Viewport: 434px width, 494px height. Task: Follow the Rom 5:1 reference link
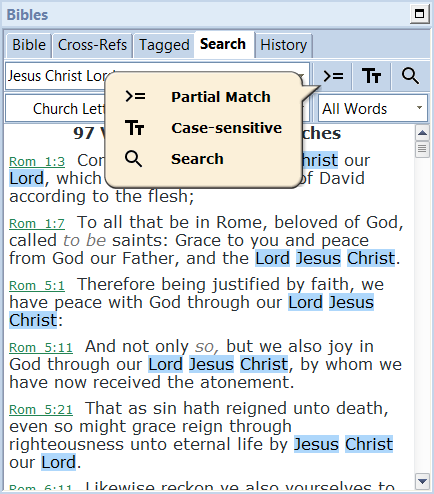click(x=37, y=286)
